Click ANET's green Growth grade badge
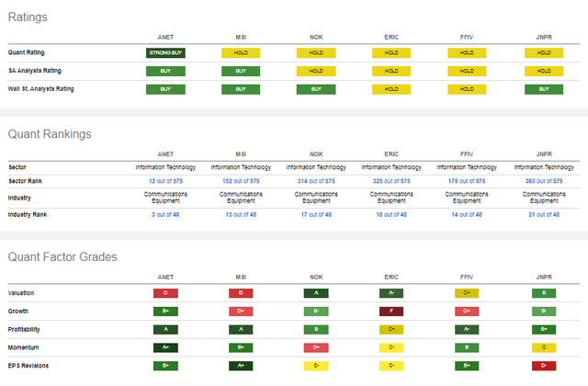The image size is (588, 386). 165,312
